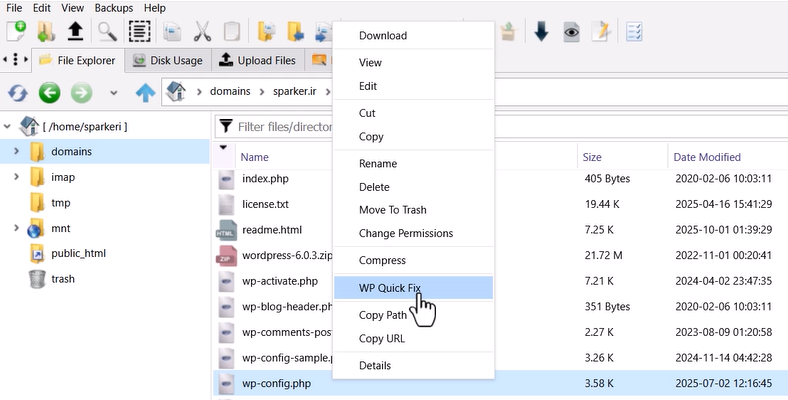Switch to the Disk Usage tab
The image size is (788, 400).
pos(168,60)
